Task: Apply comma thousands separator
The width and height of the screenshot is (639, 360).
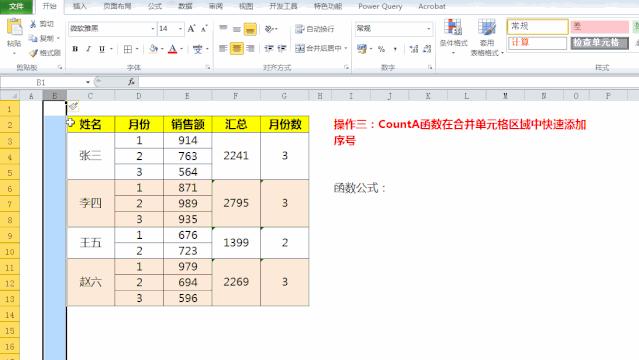Action: pos(395,49)
